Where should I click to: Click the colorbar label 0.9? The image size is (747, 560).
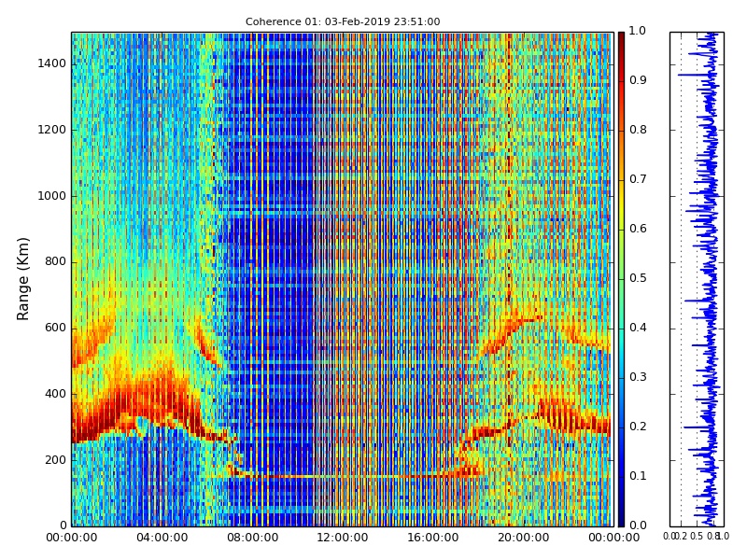638,80
